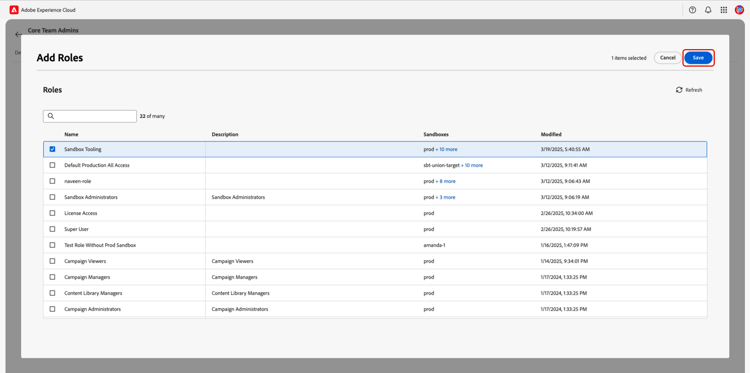Check the Campaign Administrators checkbox
This screenshot has width=750, height=373.
[53, 309]
